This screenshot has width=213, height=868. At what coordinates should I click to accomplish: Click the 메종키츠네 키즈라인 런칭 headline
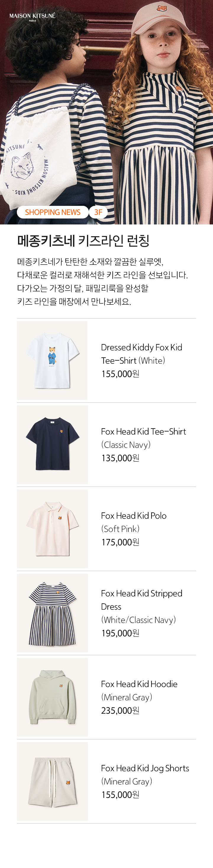[x=83, y=241]
